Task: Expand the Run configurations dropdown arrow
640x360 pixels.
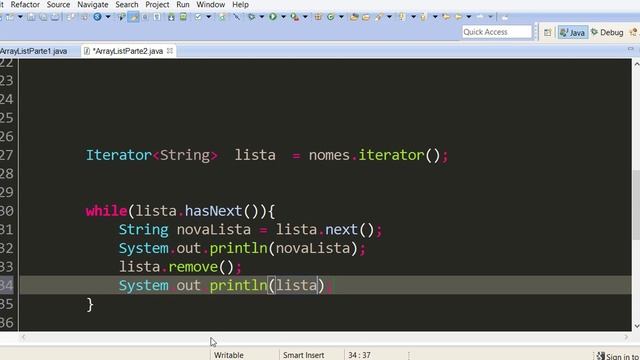Action: click(283, 17)
